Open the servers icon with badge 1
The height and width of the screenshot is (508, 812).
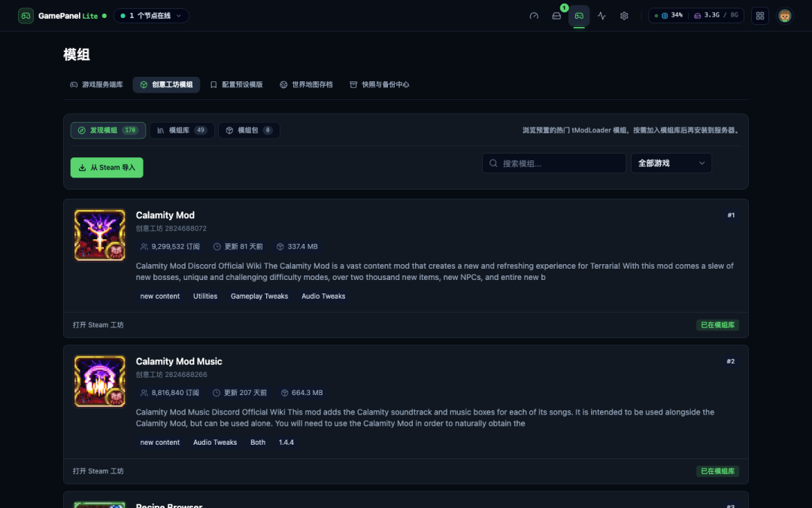(x=556, y=16)
